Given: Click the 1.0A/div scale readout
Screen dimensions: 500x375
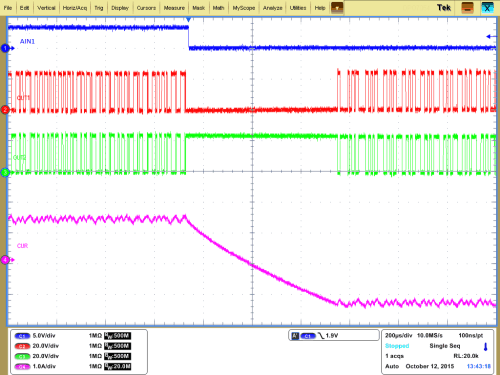Looking at the screenshot, I should point(44,366).
